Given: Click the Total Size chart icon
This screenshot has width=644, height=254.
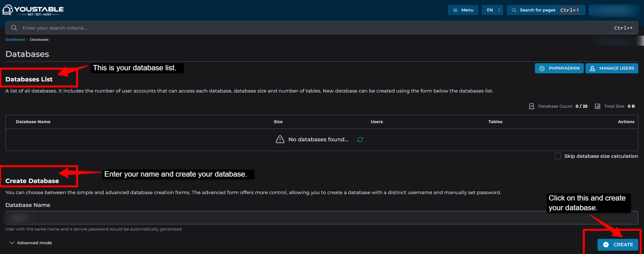Looking at the screenshot, I should 598,106.
